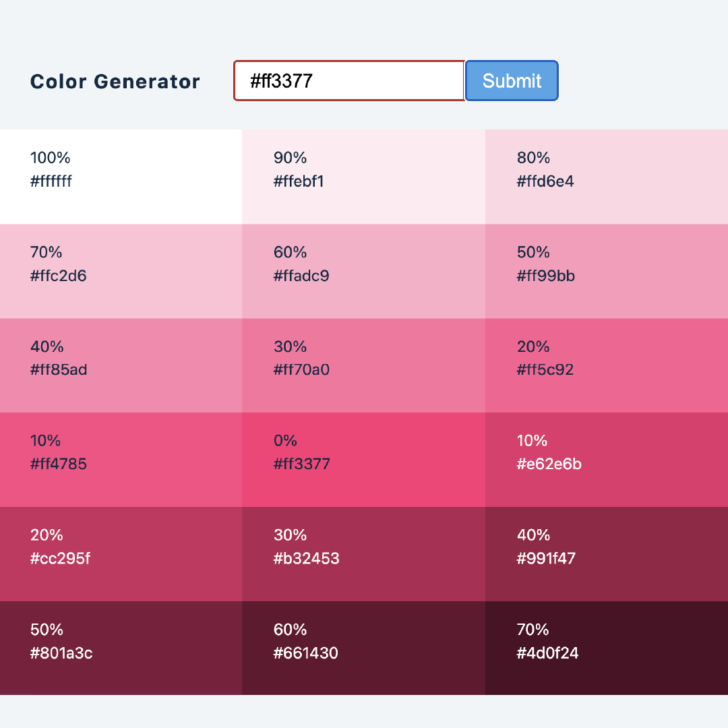Select the 50% shade #801a3c

tap(121, 648)
